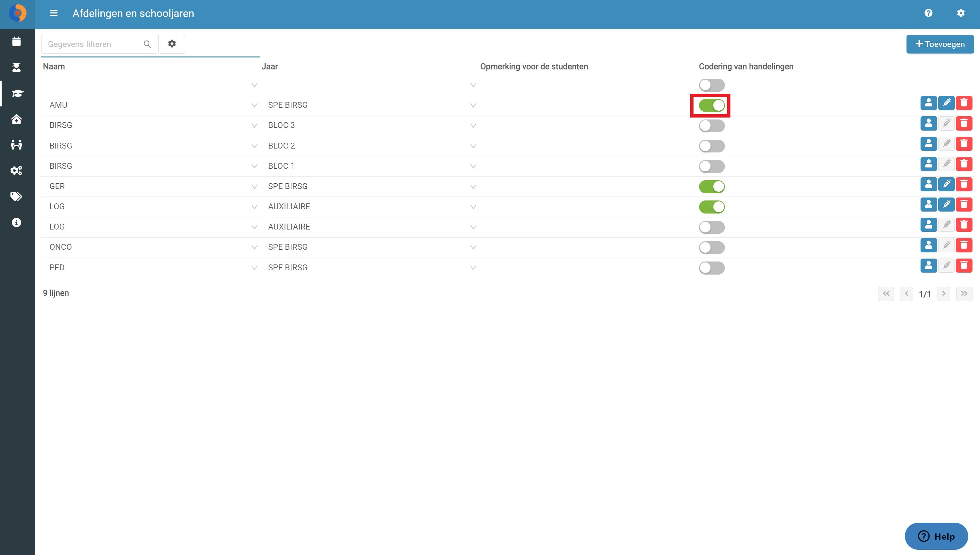Open the Jaar dropdown showing BLOC 2

[473, 146]
